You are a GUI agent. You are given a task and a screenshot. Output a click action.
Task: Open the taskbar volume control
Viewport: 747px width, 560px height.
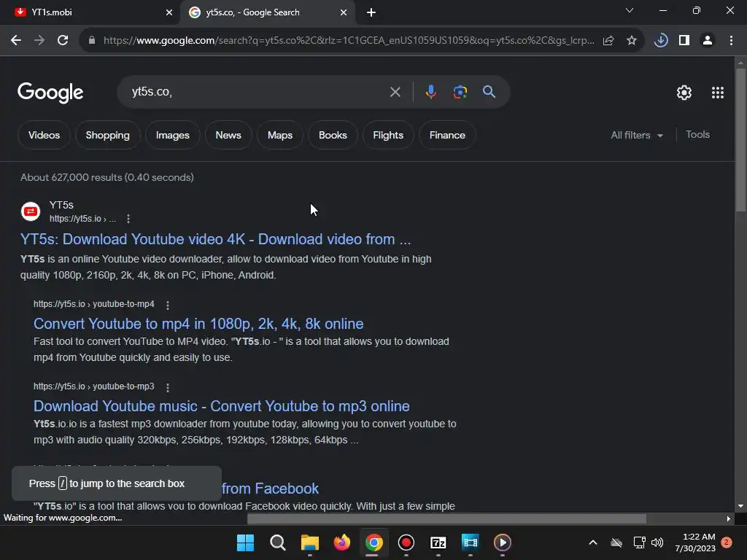pos(657,542)
